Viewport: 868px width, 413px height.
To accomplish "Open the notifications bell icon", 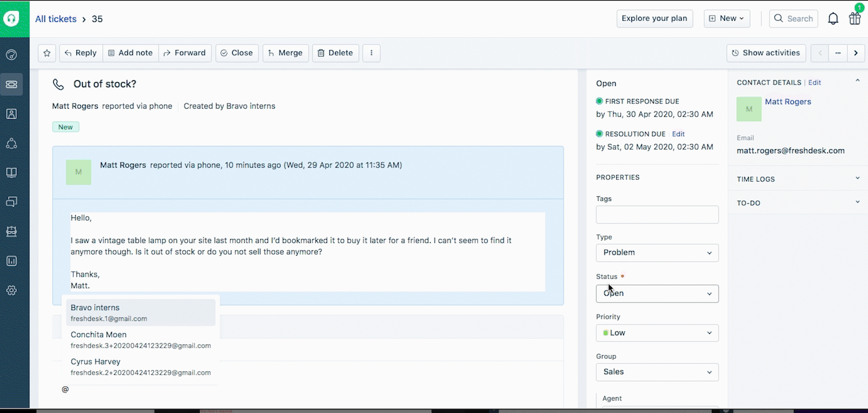I will [x=833, y=19].
